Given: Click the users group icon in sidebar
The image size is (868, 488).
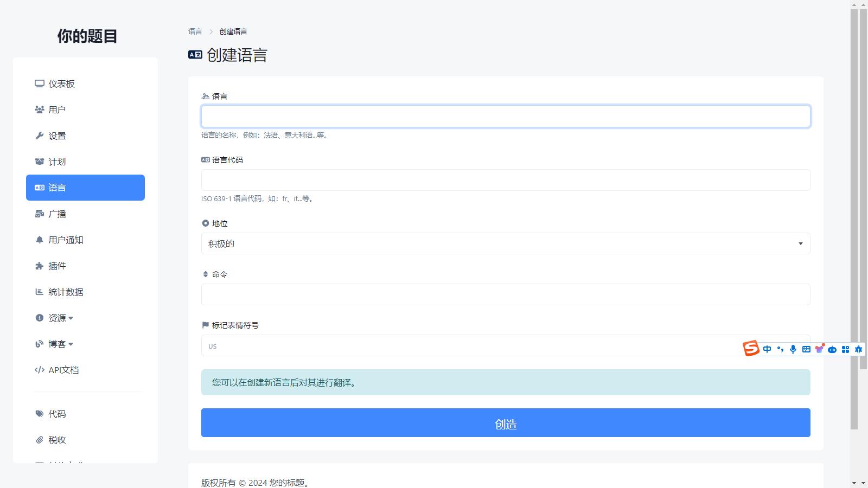Looking at the screenshot, I should pyautogui.click(x=39, y=110).
